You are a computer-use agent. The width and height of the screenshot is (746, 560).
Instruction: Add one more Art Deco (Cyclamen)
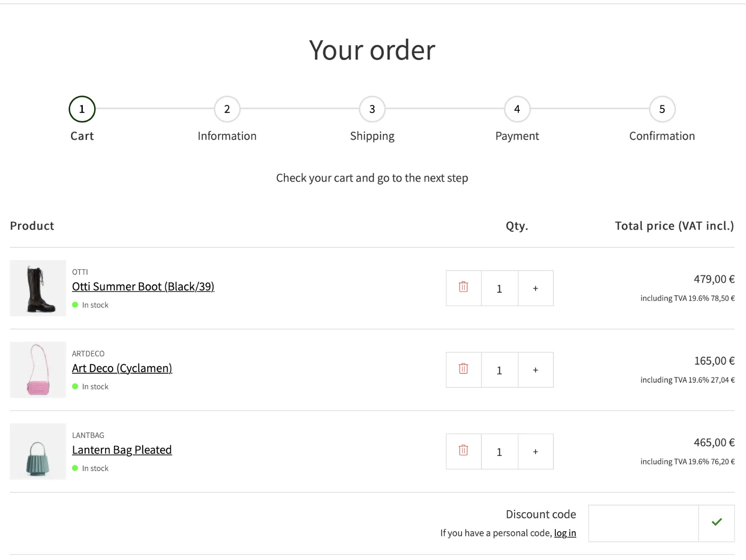(535, 370)
